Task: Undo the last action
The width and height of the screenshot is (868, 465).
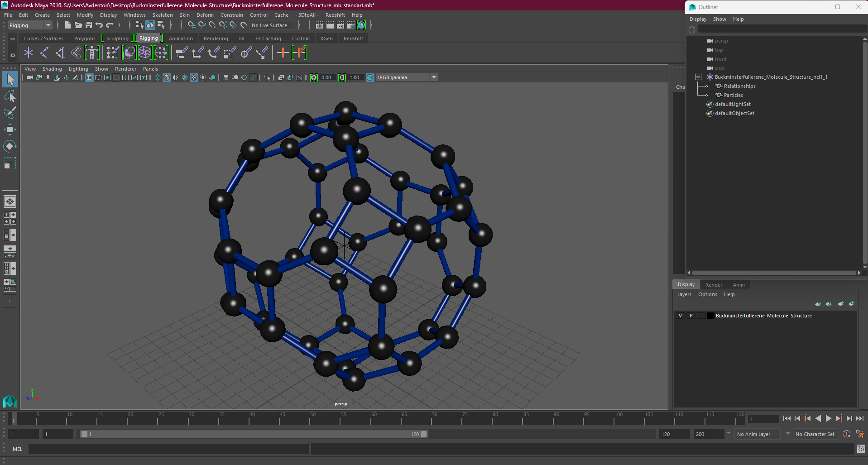Action: pos(99,25)
